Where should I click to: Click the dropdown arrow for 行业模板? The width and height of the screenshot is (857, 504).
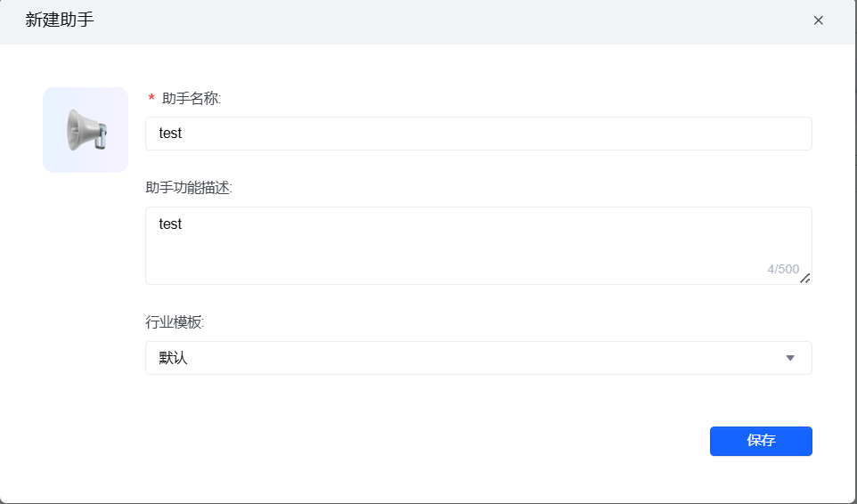tap(789, 358)
